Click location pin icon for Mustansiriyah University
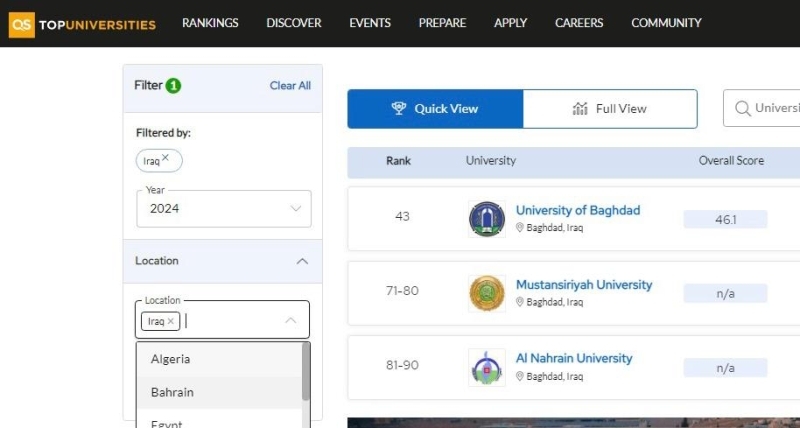The image size is (800, 428). pos(520,302)
